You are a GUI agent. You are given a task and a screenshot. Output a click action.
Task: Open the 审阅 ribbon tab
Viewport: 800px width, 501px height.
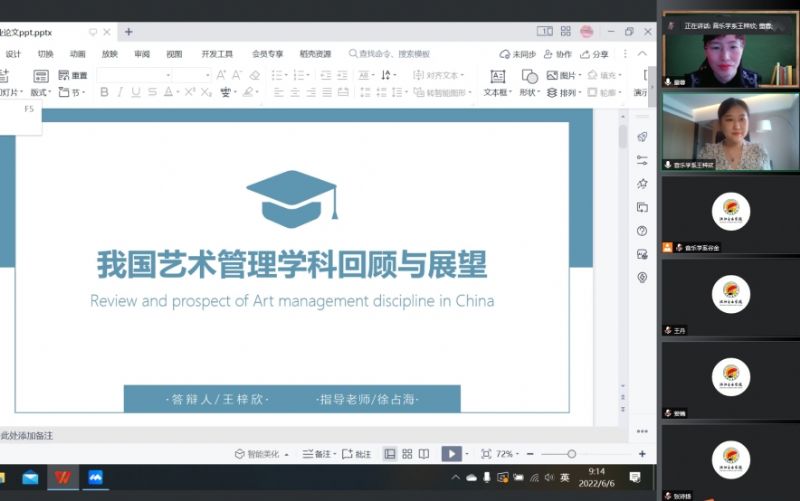coord(142,54)
